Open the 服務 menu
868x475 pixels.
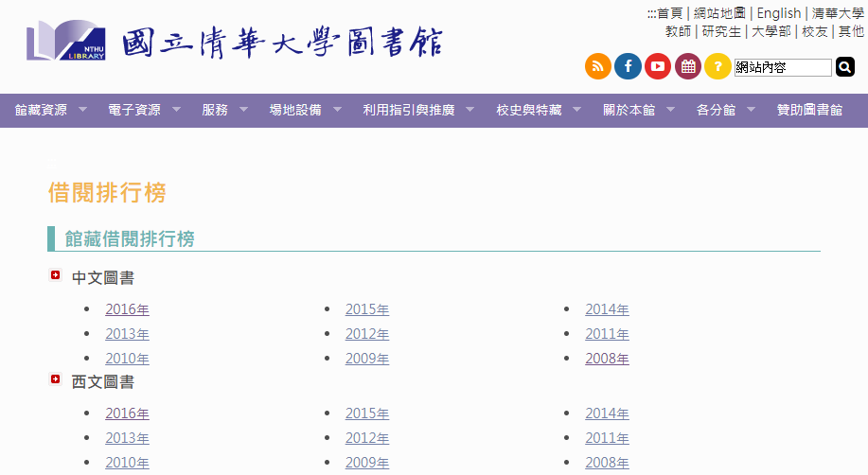click(x=215, y=110)
